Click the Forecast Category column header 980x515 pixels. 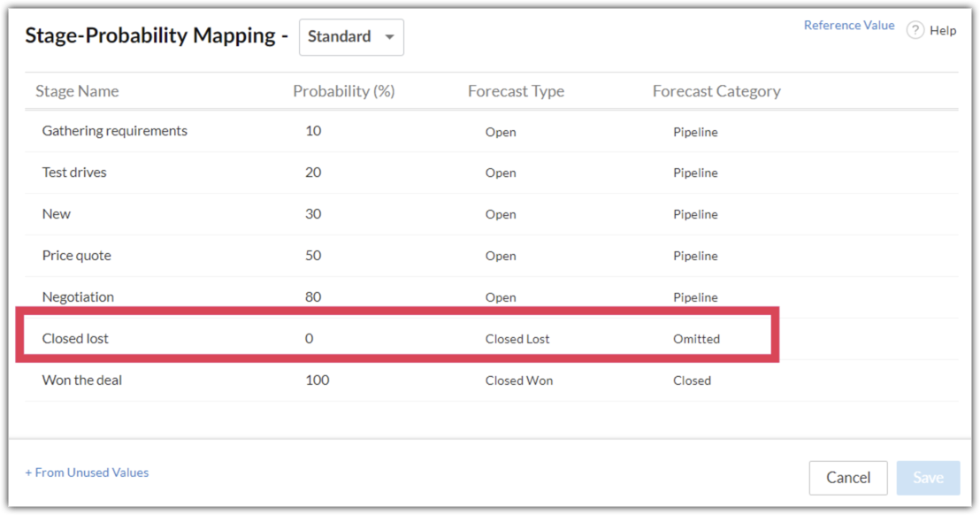point(716,91)
